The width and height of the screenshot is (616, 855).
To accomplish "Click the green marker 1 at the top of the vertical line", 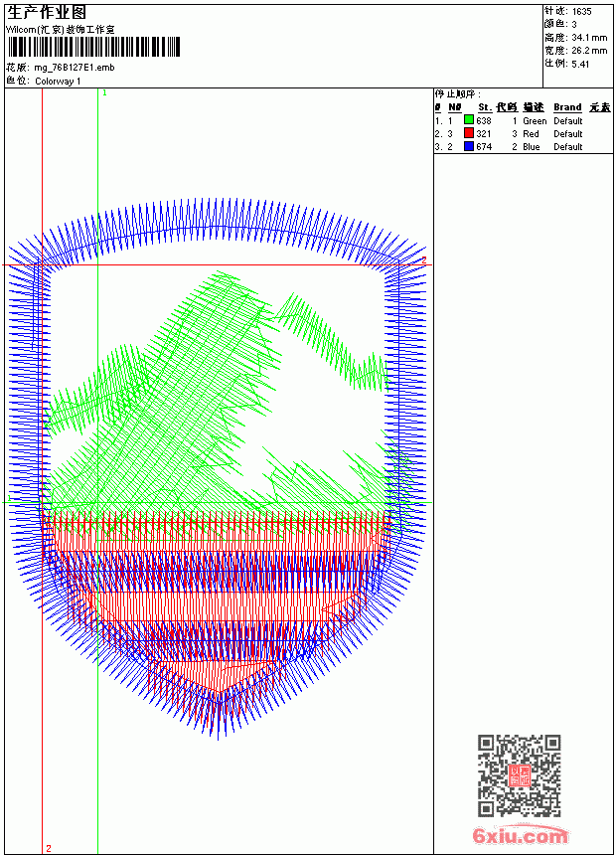I will coord(104,92).
